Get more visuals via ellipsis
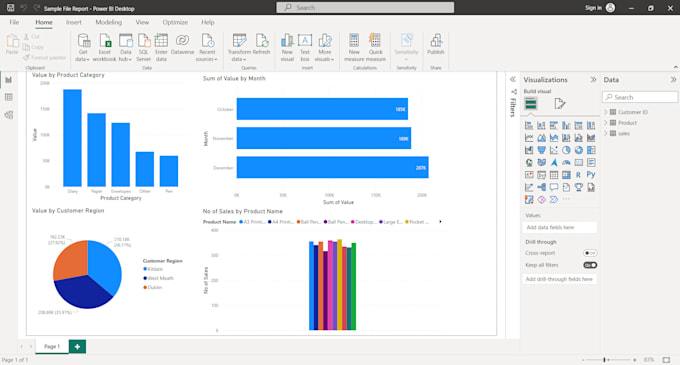This screenshot has height=365, width=680. point(566,199)
